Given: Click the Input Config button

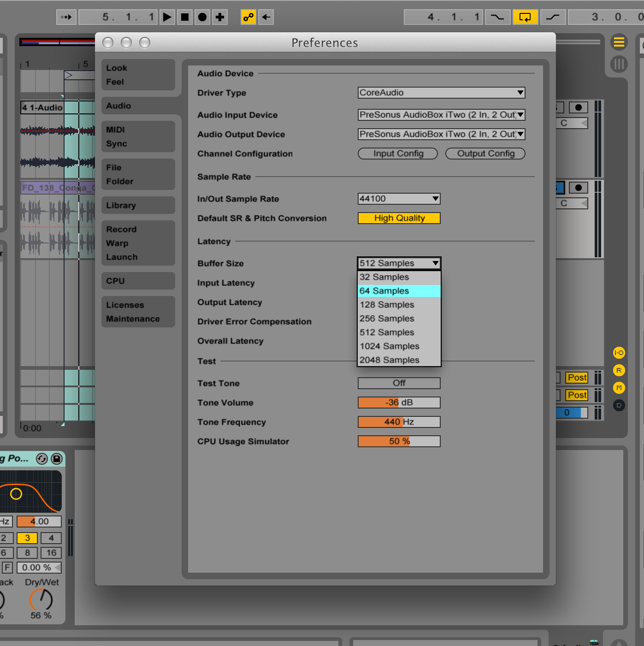Looking at the screenshot, I should [x=397, y=154].
